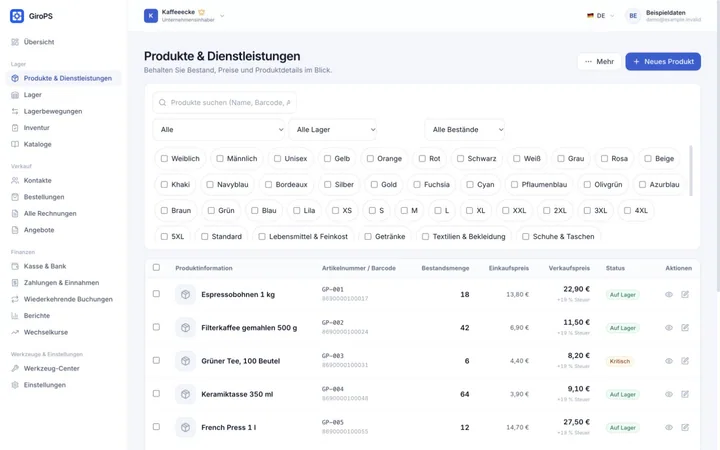Select the Filterkaffee gemahlen 500 g row checkbox
The width and height of the screenshot is (720, 450).
[156, 327]
